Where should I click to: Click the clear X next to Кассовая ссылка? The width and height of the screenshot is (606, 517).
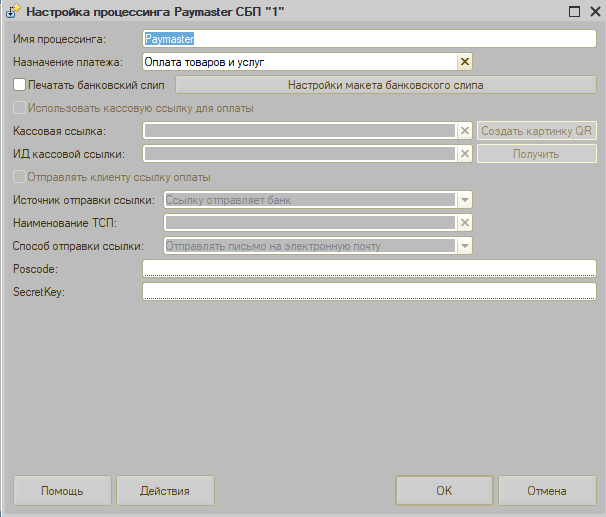464,131
